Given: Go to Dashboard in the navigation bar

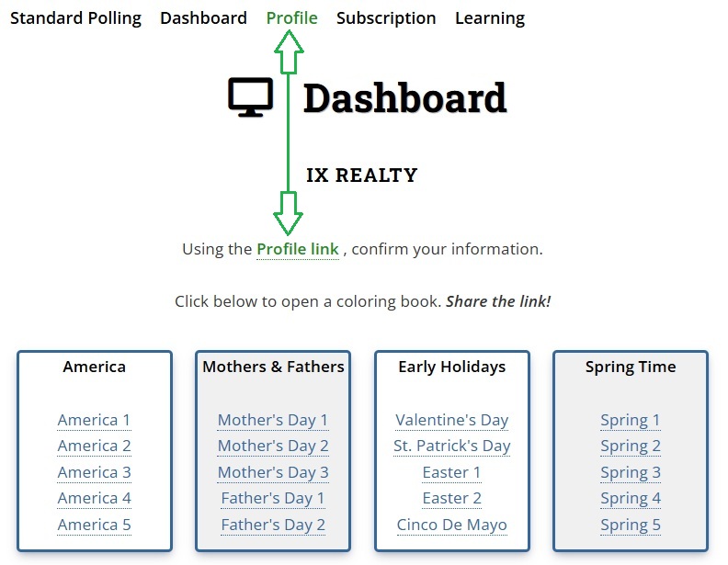Looking at the screenshot, I should point(203,18).
